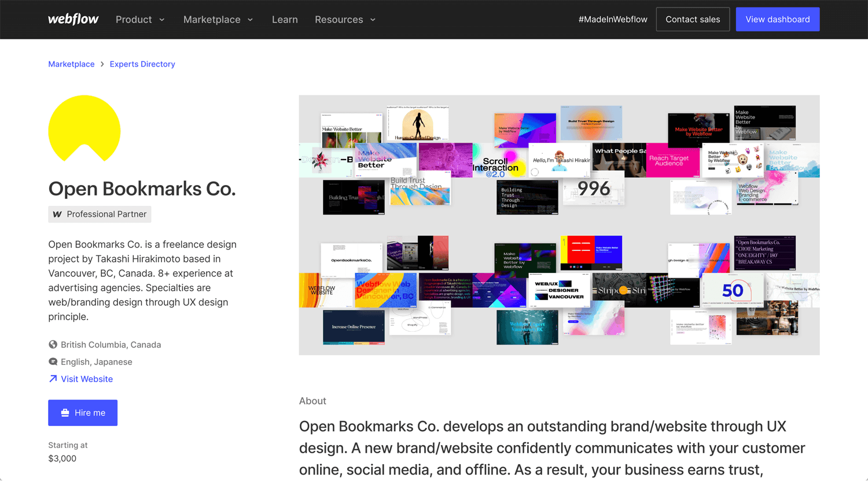Click the Webflow logo
The width and height of the screenshot is (868, 481).
(x=73, y=19)
